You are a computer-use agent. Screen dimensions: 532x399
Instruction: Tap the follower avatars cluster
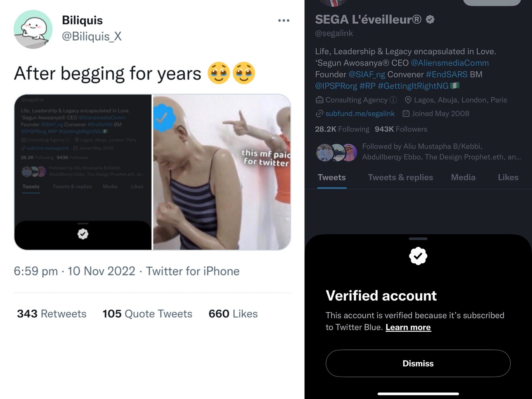(x=336, y=152)
